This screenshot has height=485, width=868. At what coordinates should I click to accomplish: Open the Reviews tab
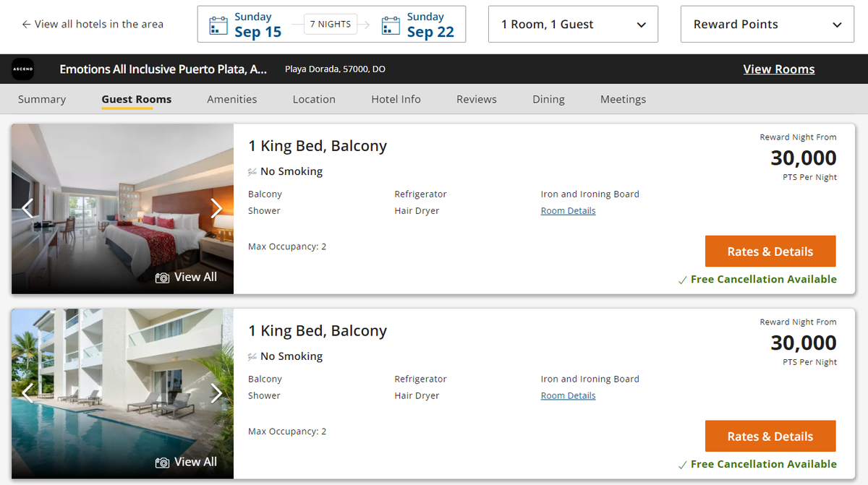click(476, 99)
